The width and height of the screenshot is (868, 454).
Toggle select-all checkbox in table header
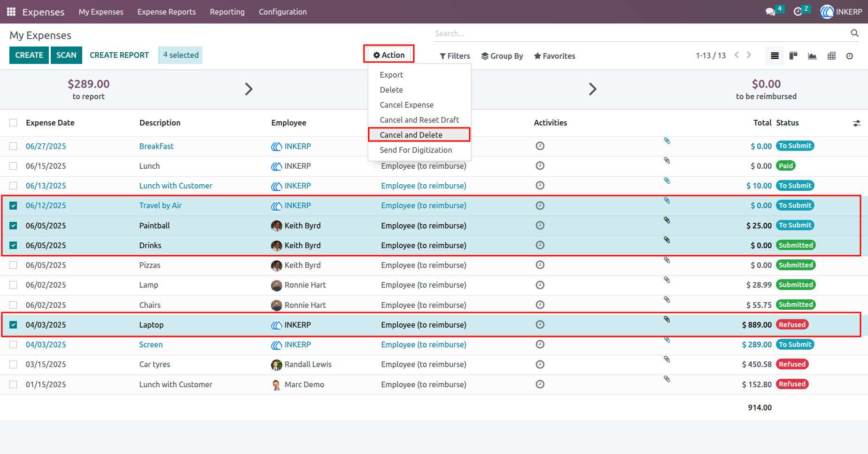(13, 123)
